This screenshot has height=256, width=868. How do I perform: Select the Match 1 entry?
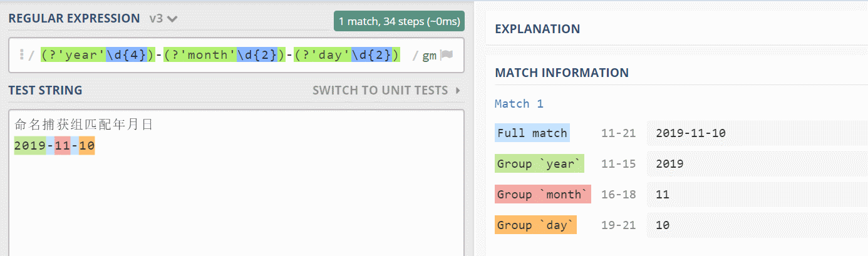pyautogui.click(x=519, y=103)
